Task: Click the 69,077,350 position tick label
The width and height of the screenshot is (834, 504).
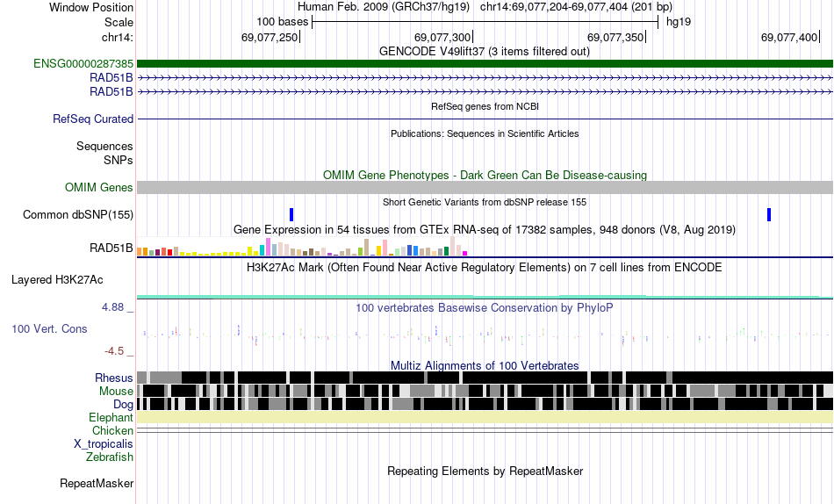Action: click(615, 37)
